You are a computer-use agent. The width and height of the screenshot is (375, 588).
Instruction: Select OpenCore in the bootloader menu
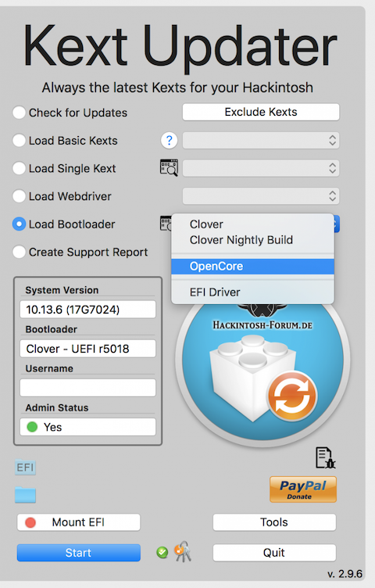252,267
